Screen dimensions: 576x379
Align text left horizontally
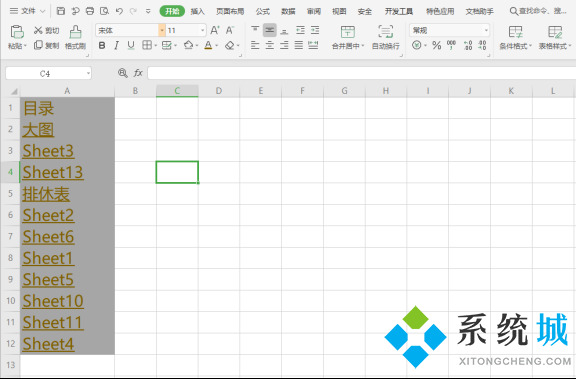tap(255, 45)
